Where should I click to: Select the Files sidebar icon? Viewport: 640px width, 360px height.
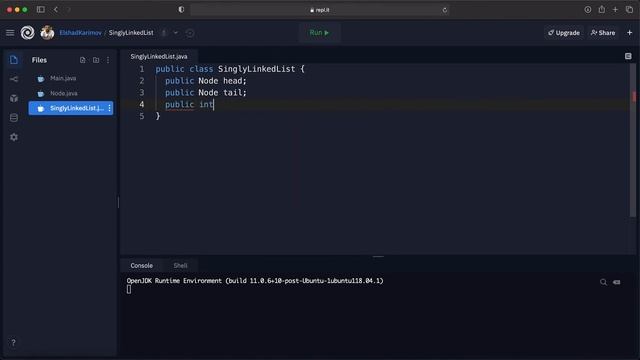[x=13, y=60]
